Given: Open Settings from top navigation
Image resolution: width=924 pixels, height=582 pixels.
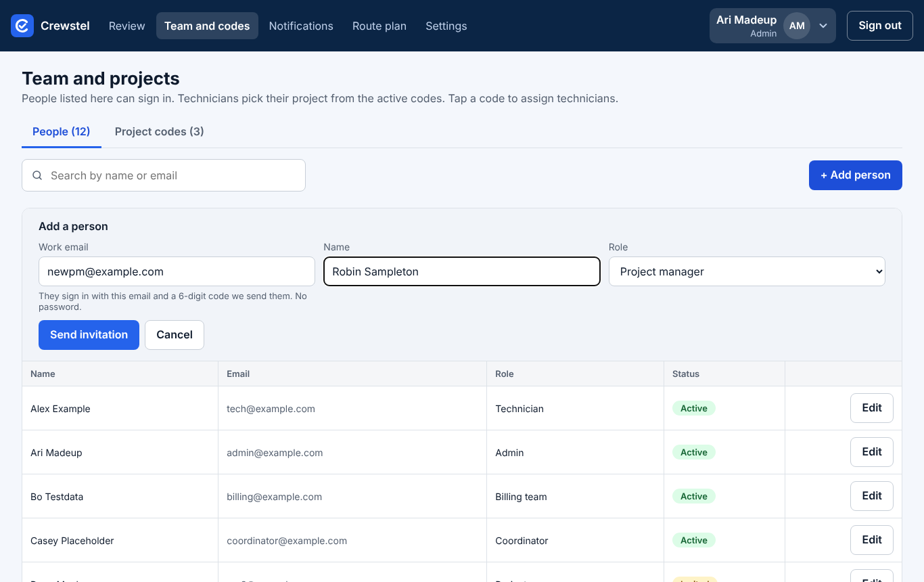Looking at the screenshot, I should tap(446, 26).
